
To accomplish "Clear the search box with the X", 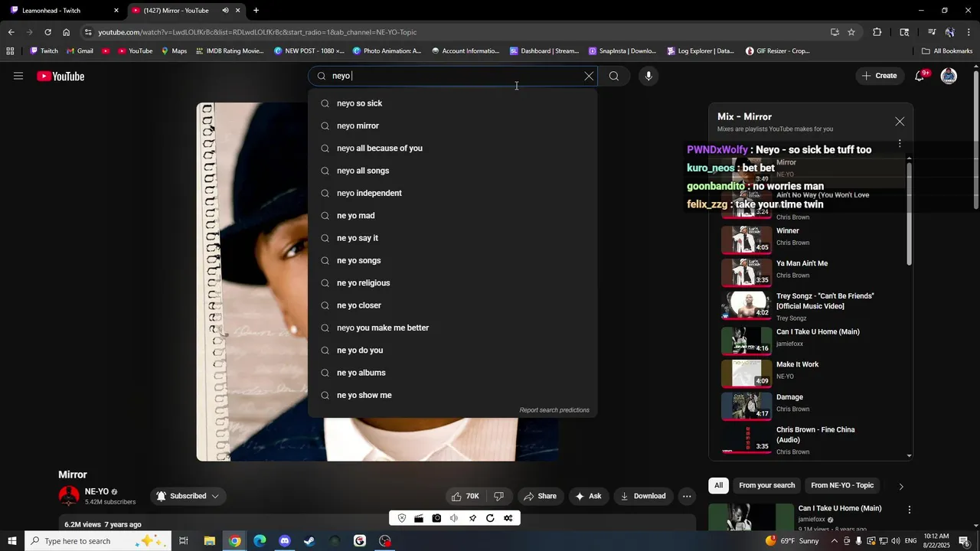I will [589, 76].
